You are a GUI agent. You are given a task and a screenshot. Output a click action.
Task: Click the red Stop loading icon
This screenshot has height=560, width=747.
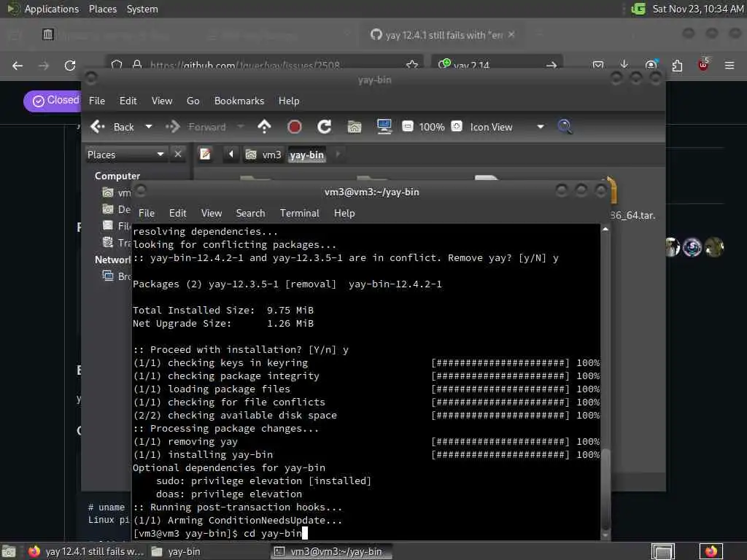click(295, 127)
